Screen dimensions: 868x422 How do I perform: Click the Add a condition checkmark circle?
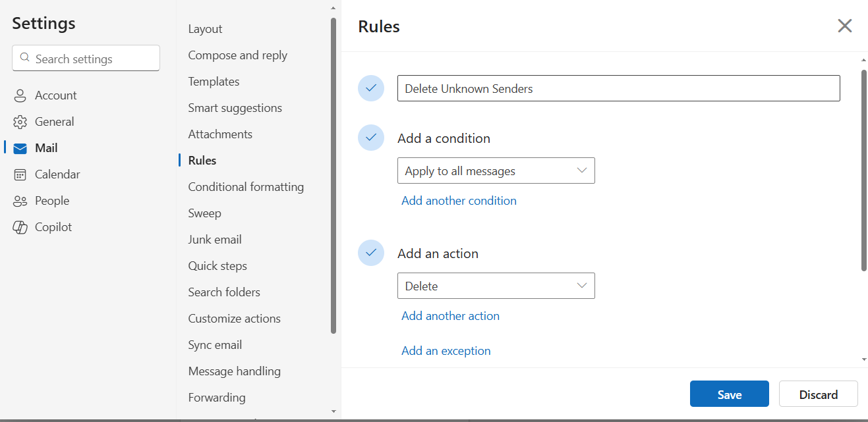point(371,138)
